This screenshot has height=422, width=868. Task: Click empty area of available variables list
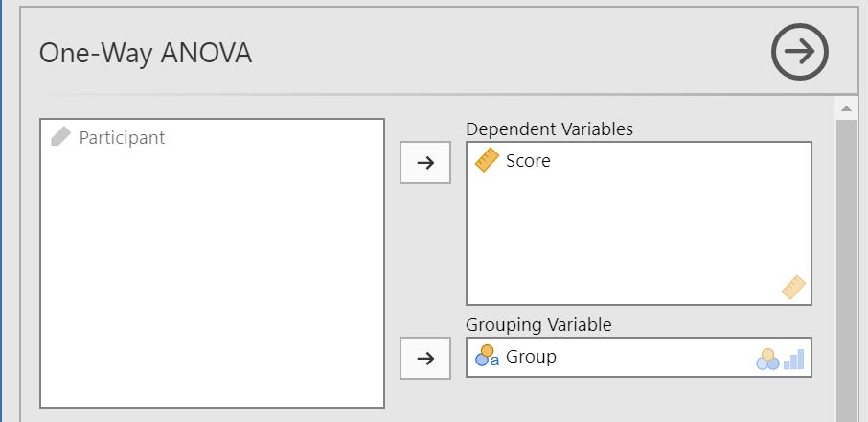click(211, 288)
